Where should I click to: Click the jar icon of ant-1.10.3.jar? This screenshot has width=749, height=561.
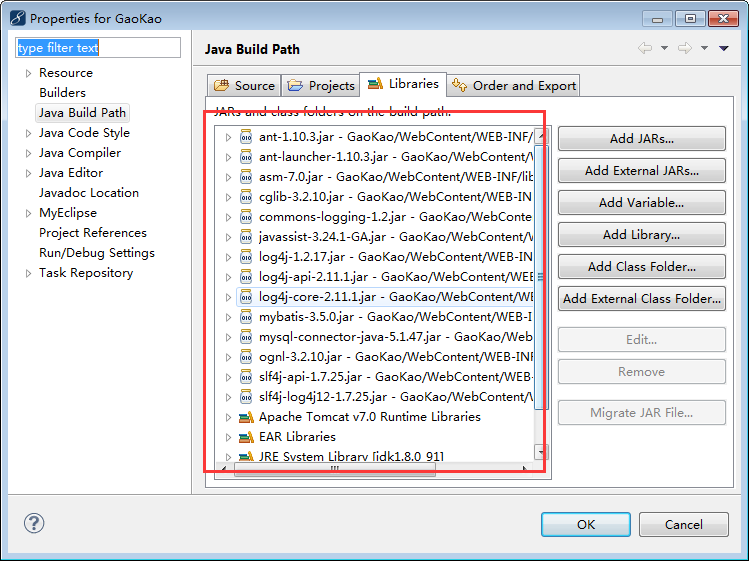click(246, 137)
